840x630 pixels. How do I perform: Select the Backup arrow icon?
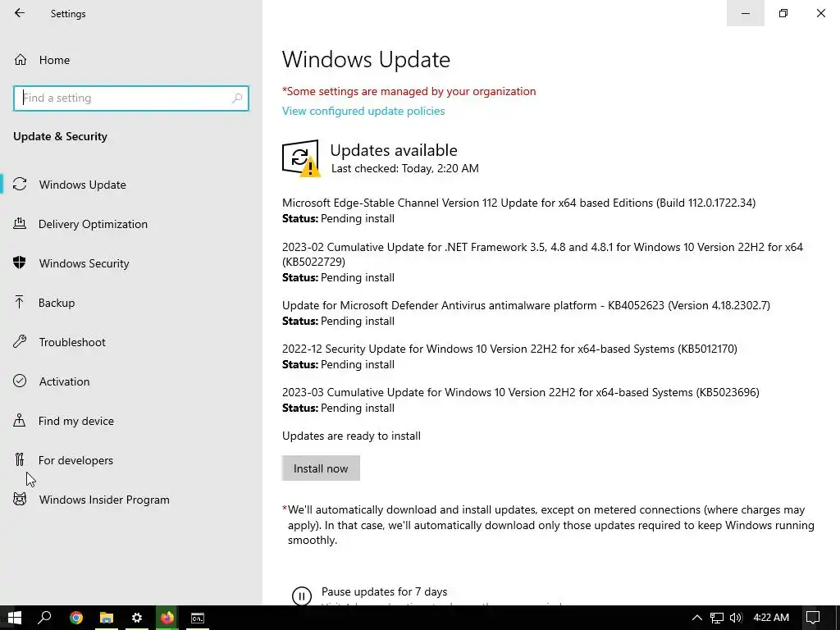click(20, 302)
